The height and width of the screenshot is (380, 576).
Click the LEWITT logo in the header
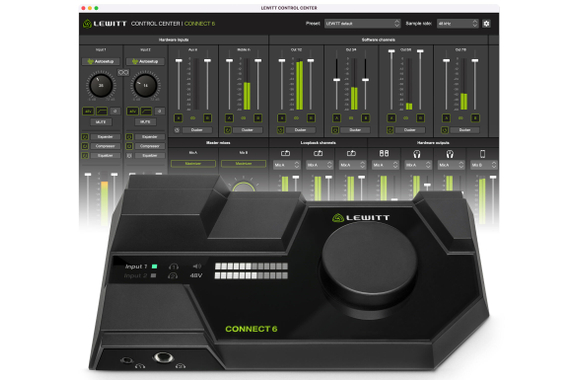tap(105, 24)
